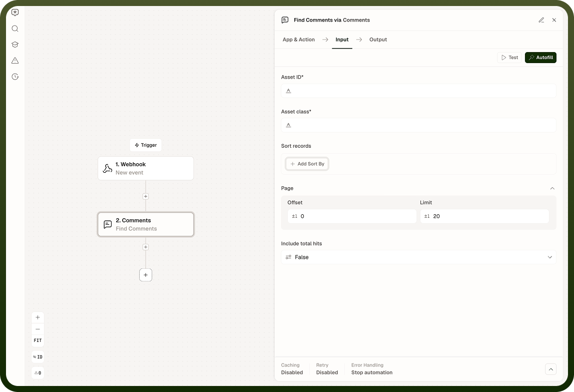This screenshot has width=574, height=392.
Task: Switch to the Output tab
Action: pyautogui.click(x=378, y=40)
